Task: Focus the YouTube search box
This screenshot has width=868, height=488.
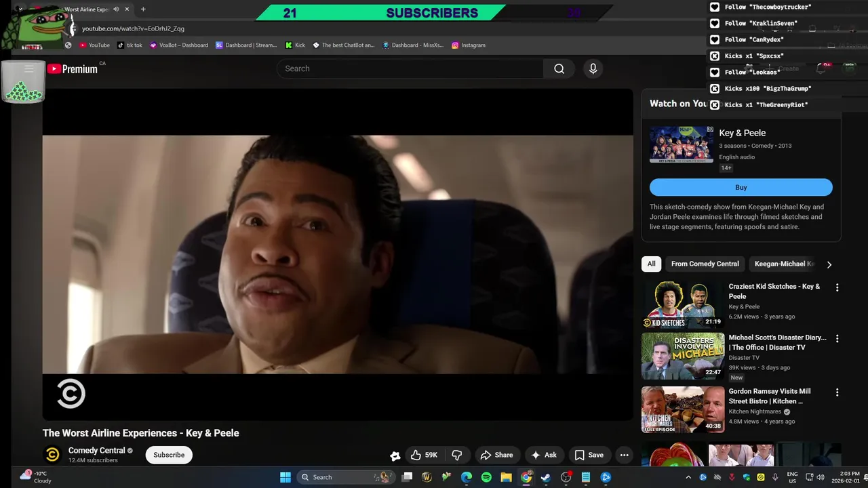Action: point(410,68)
